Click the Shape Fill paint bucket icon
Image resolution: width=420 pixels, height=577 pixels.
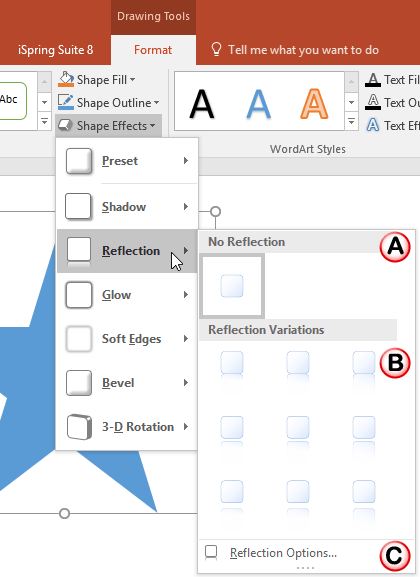tap(66, 79)
